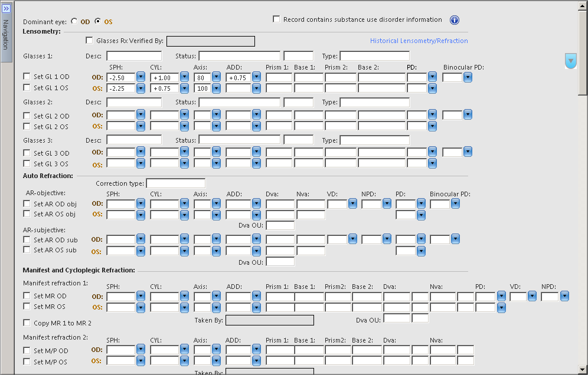Click Glasses Rx Verified By field
This screenshot has height=375, width=588.
[211, 41]
